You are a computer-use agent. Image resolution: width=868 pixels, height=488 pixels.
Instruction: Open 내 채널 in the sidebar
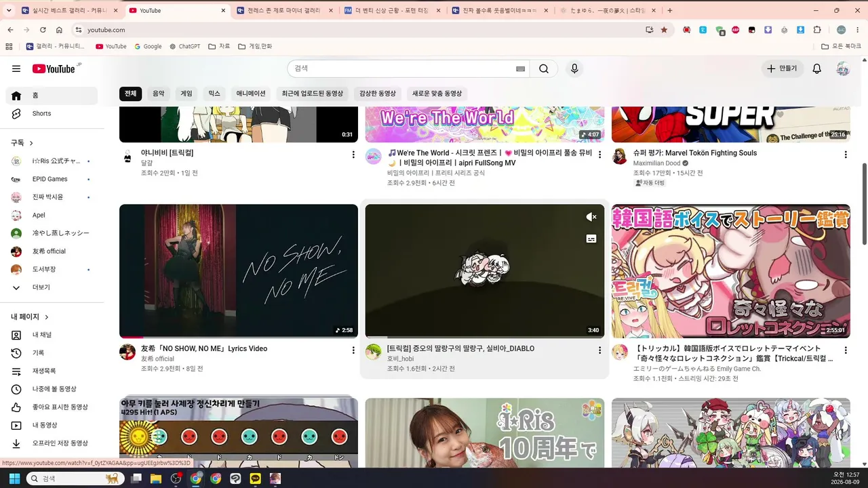(52, 335)
